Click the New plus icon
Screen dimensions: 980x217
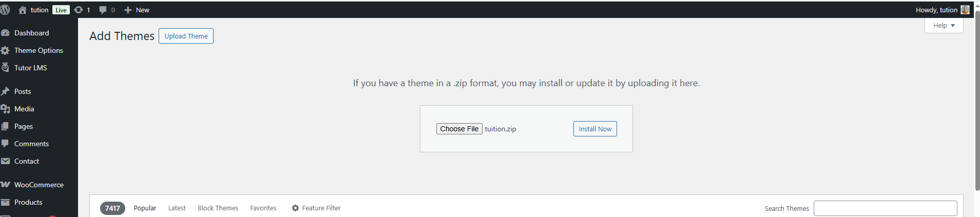tap(128, 10)
